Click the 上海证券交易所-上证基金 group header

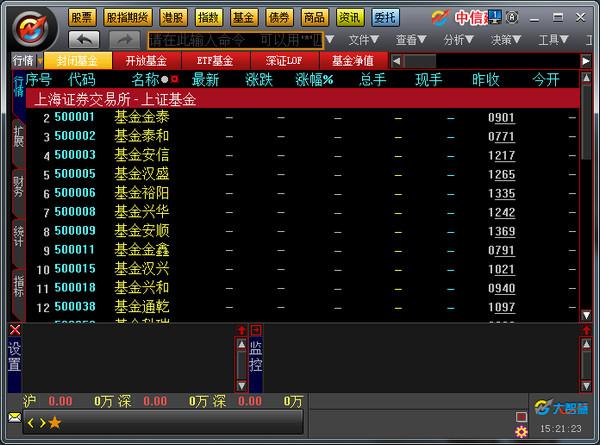(x=302, y=99)
